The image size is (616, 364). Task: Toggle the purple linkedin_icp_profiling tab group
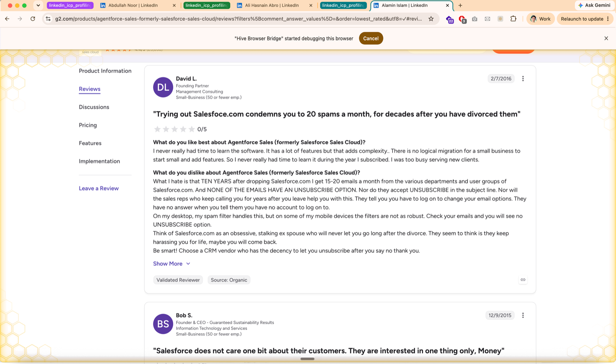point(70,5)
